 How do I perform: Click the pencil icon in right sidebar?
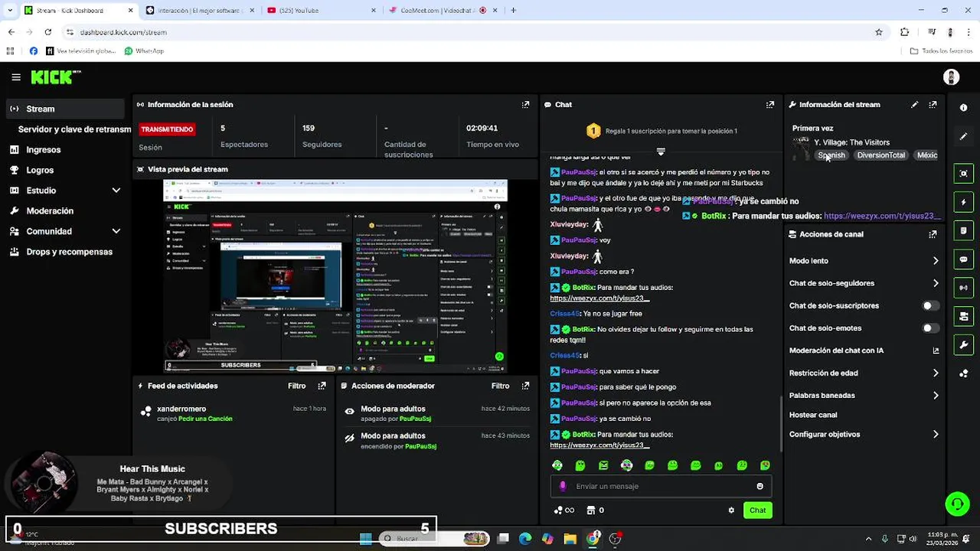tap(963, 136)
